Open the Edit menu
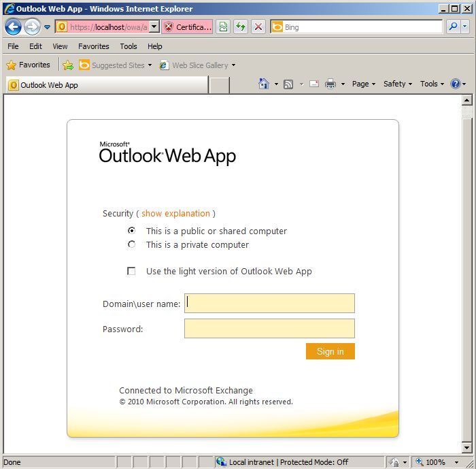This screenshot has height=469, width=476. coord(35,46)
